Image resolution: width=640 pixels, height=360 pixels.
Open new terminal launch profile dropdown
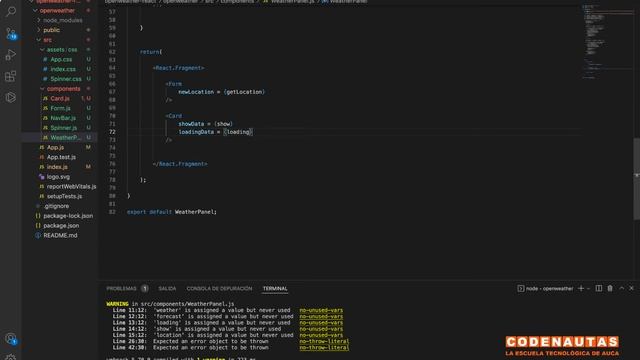pyautogui.click(x=588, y=289)
